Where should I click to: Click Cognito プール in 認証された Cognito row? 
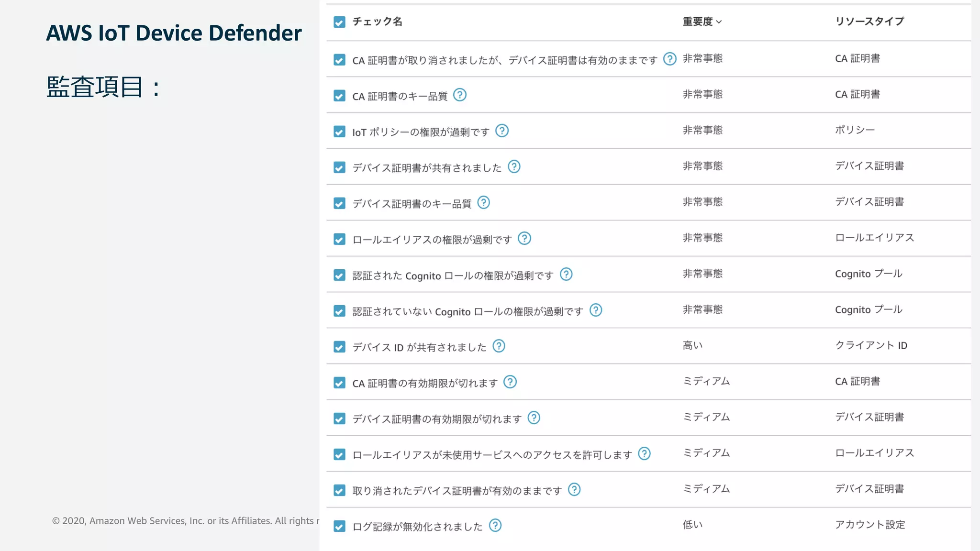pos(869,274)
